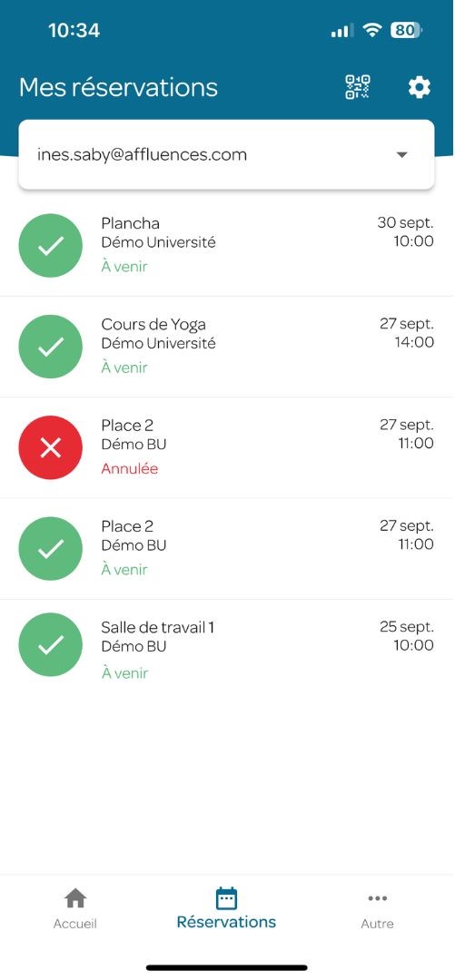The width and height of the screenshot is (455, 980).
Task: Open settings via the gear icon
Action: [420, 87]
